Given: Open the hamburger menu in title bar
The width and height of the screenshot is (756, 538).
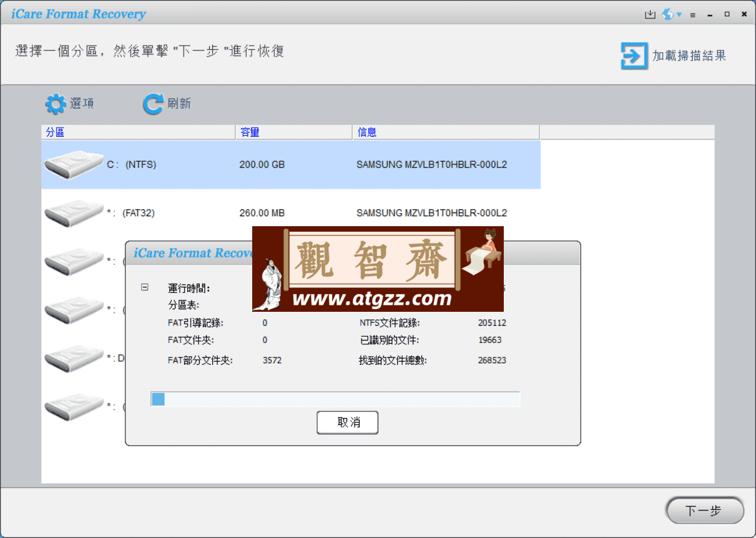Looking at the screenshot, I should [x=692, y=15].
